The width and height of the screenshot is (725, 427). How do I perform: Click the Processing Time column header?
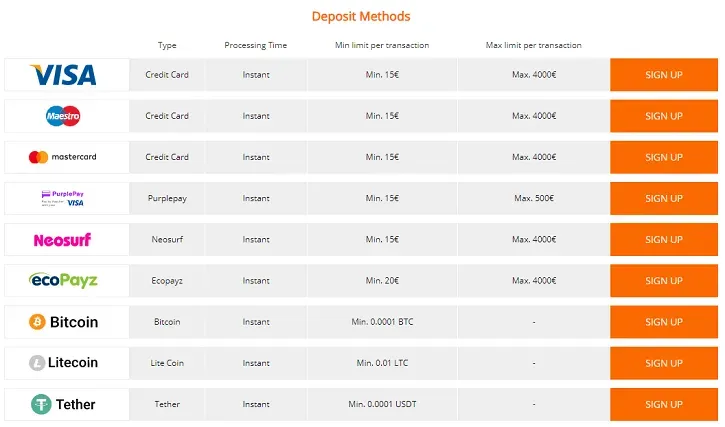[x=255, y=46]
